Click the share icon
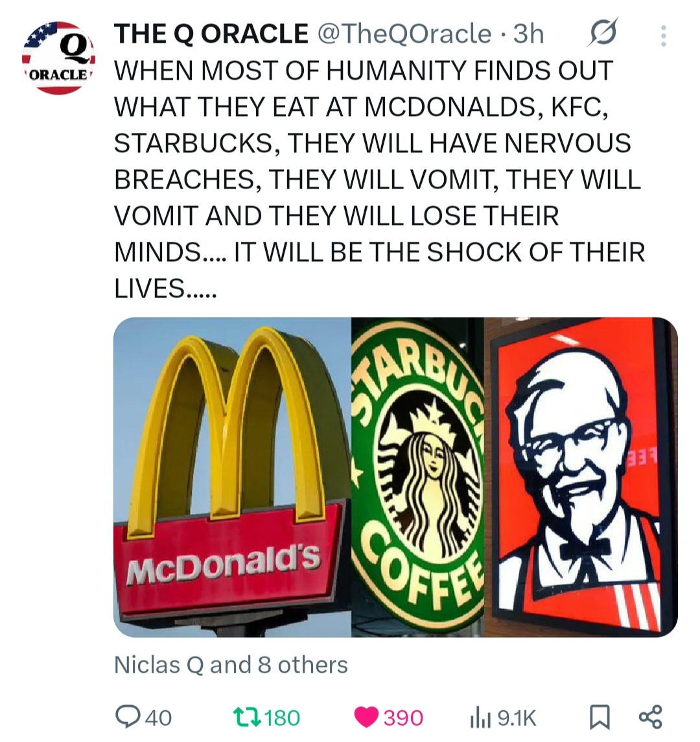 [x=650, y=717]
